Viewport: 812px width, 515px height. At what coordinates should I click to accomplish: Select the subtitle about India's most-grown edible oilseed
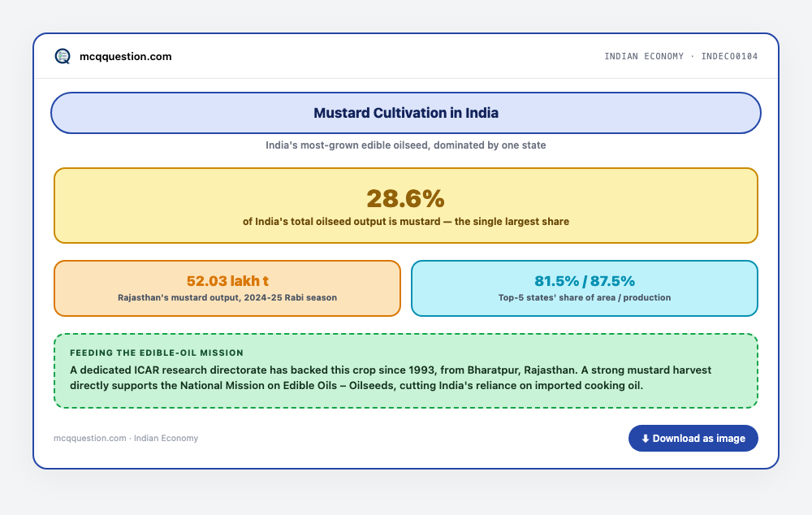pyautogui.click(x=405, y=145)
